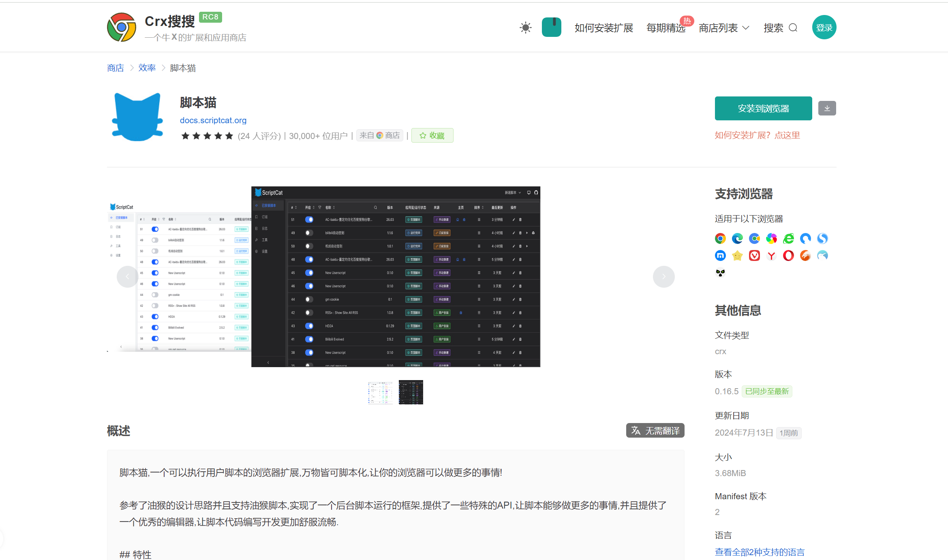Click the Yandex browser icon

click(771, 256)
